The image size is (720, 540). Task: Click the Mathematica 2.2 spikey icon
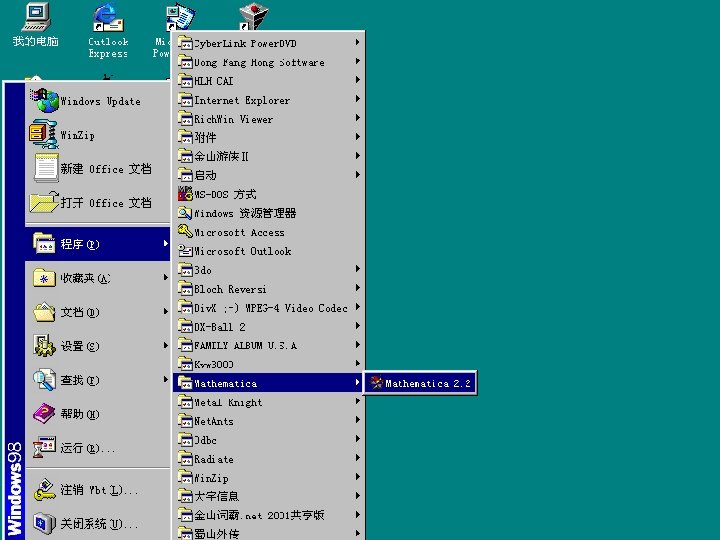[377, 383]
